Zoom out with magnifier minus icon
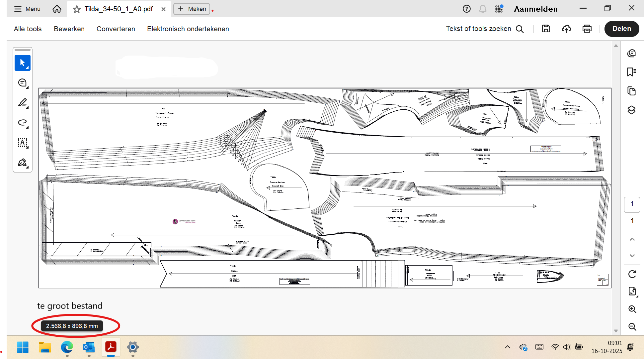Viewport: 644px width, 359px height. (x=632, y=327)
